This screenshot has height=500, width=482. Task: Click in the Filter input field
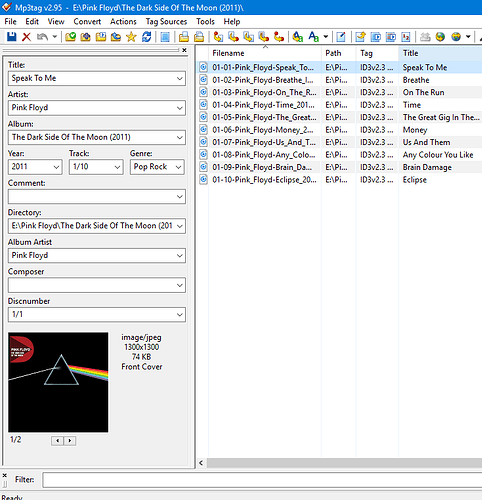tap(262, 480)
